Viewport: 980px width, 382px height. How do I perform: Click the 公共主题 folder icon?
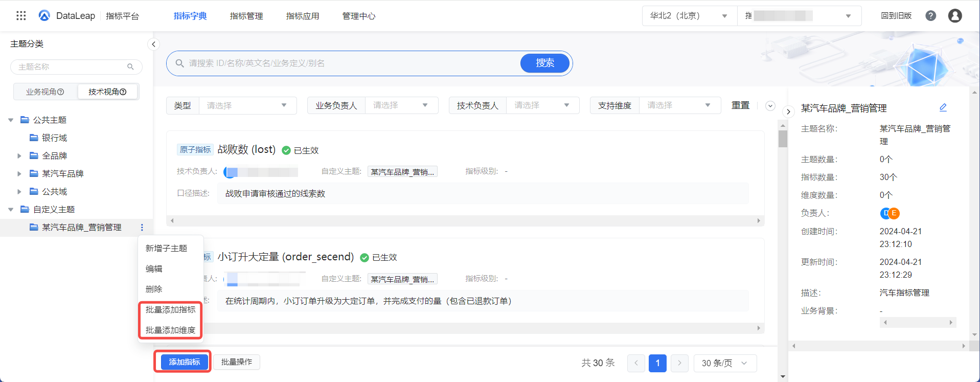point(25,120)
